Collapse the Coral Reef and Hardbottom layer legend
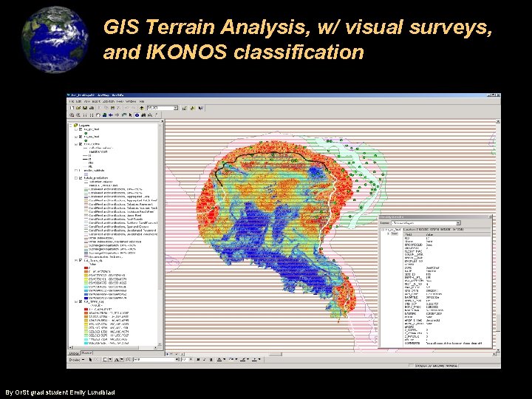The height and width of the screenshot is (399, 532). coord(76,178)
